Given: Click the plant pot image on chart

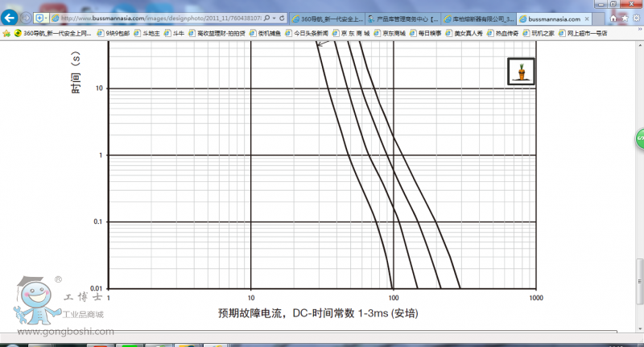Looking at the screenshot, I should pyautogui.click(x=521, y=72).
